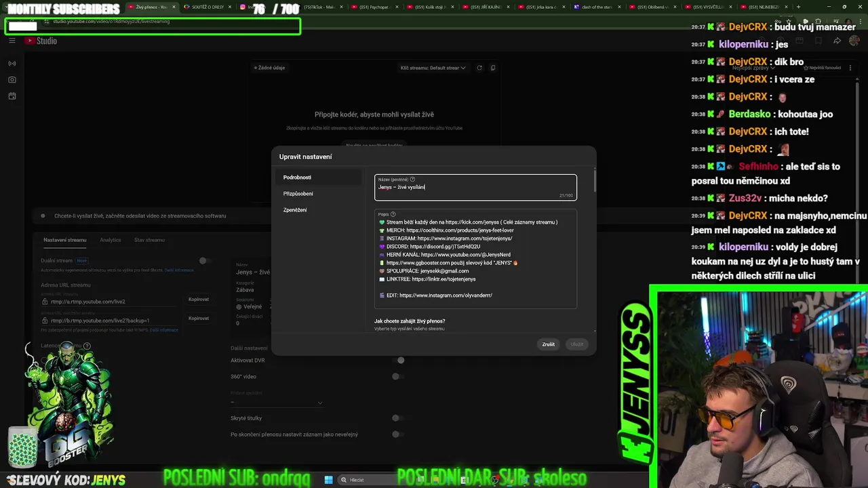
Task: Click LINKTREE line in description
Action: tap(427, 279)
